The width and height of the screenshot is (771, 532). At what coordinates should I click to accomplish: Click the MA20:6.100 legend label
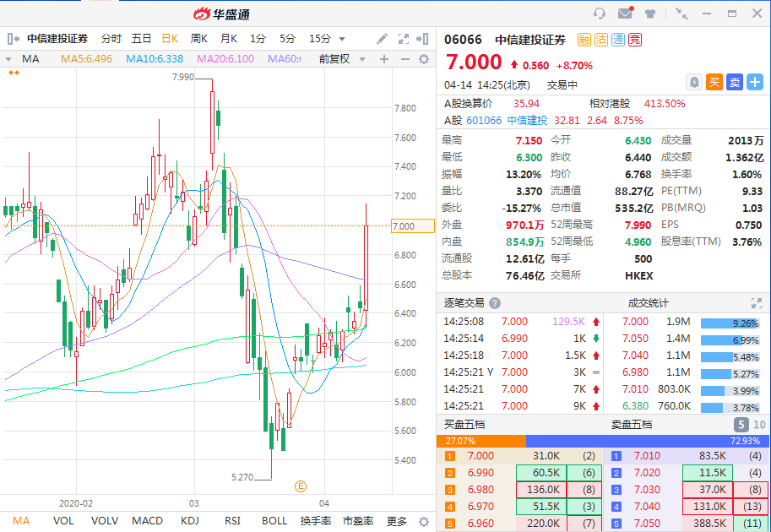[225, 59]
